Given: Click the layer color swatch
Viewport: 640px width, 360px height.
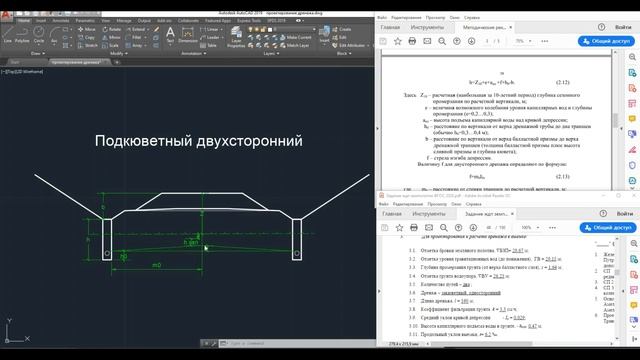Looking at the screenshot, I should click(269, 29).
